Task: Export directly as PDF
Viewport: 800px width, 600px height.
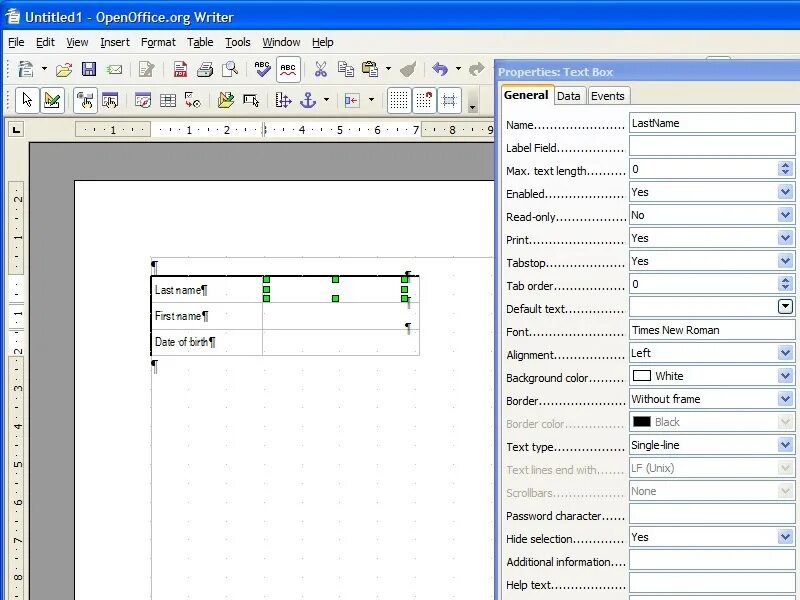Action: (x=180, y=69)
